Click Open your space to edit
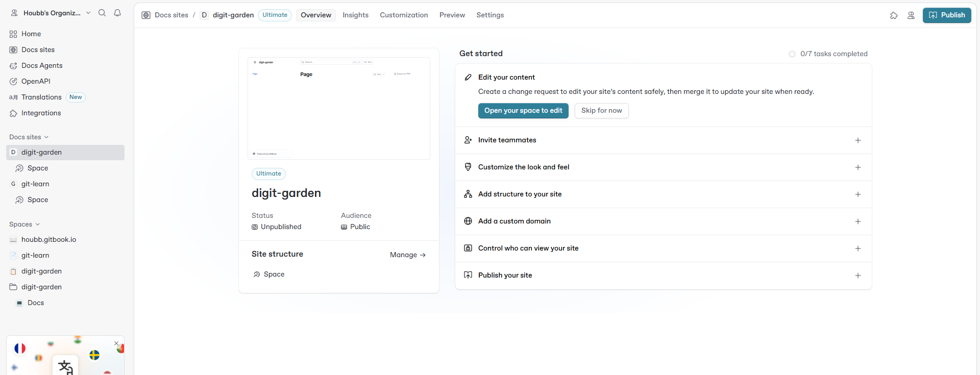Viewport: 980px width, 375px height. point(523,111)
